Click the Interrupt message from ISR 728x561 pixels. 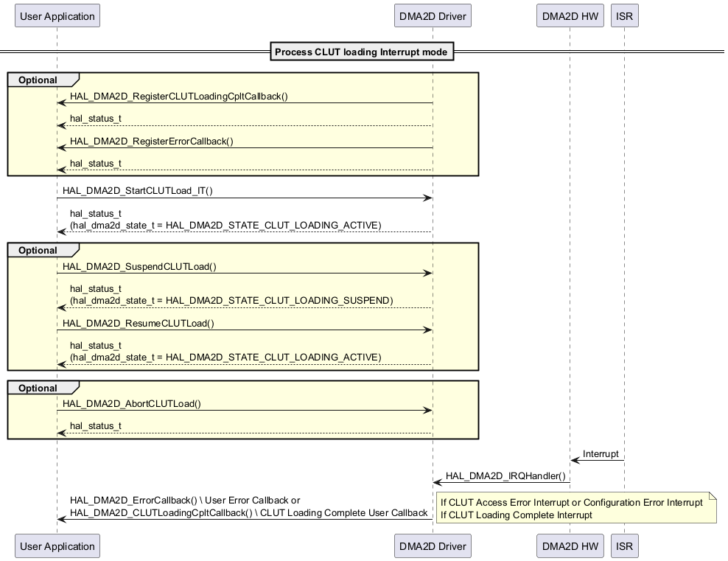[x=601, y=453]
